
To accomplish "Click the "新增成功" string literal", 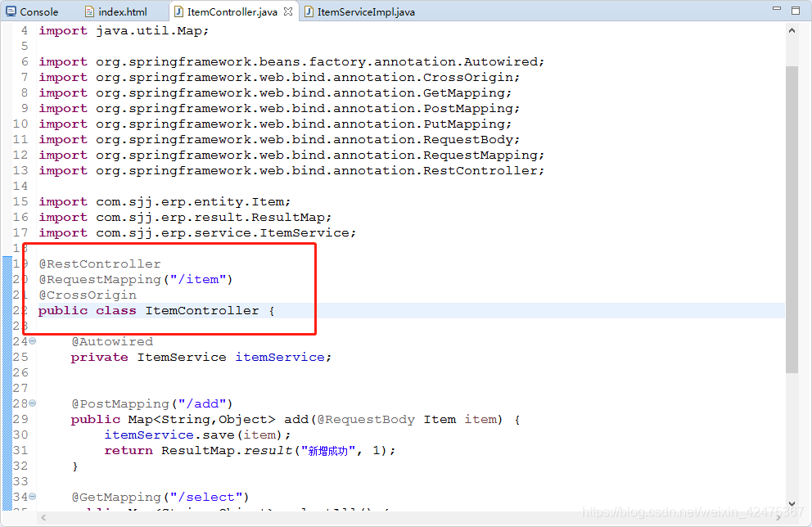I will 327,450.
